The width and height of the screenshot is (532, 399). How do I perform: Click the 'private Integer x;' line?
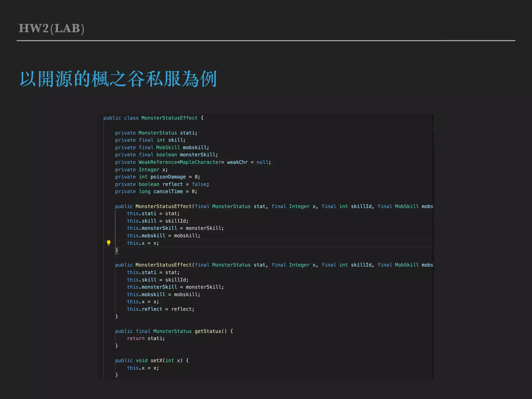[x=141, y=170]
